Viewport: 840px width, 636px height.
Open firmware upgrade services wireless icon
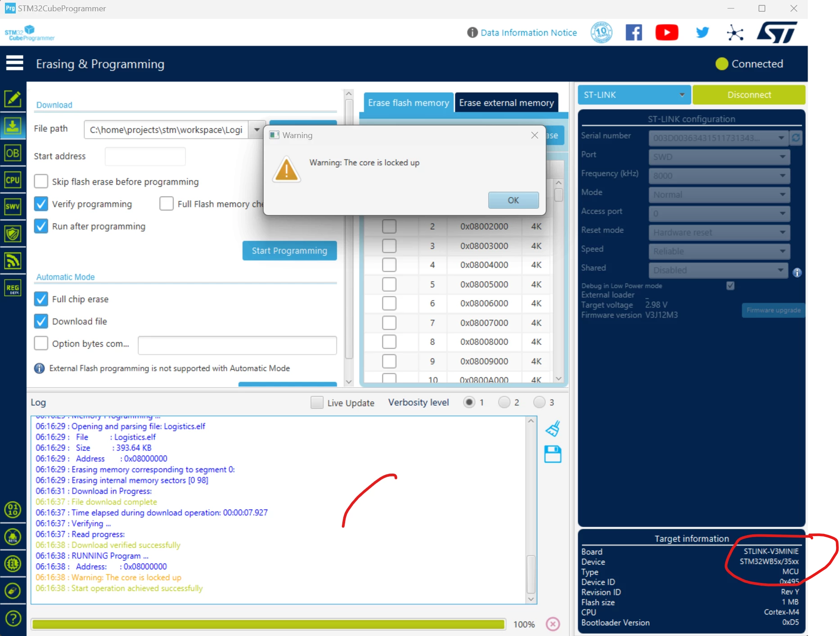tap(13, 260)
